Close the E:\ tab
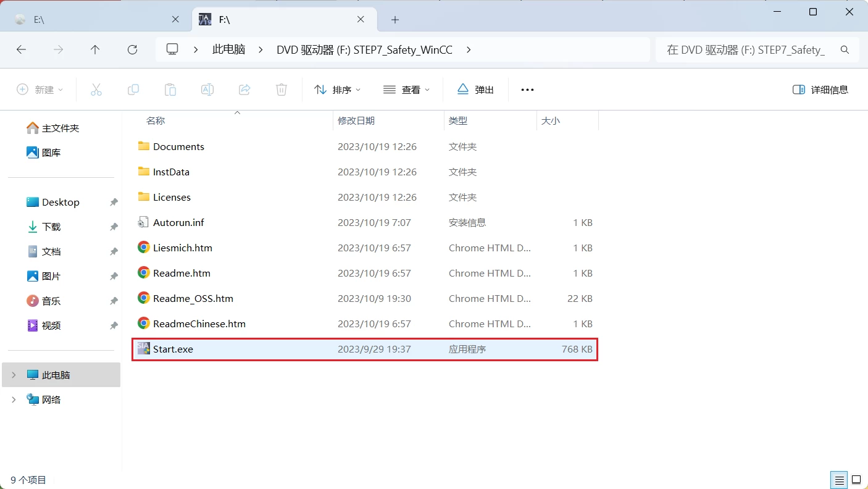The width and height of the screenshot is (868, 489). (175, 20)
